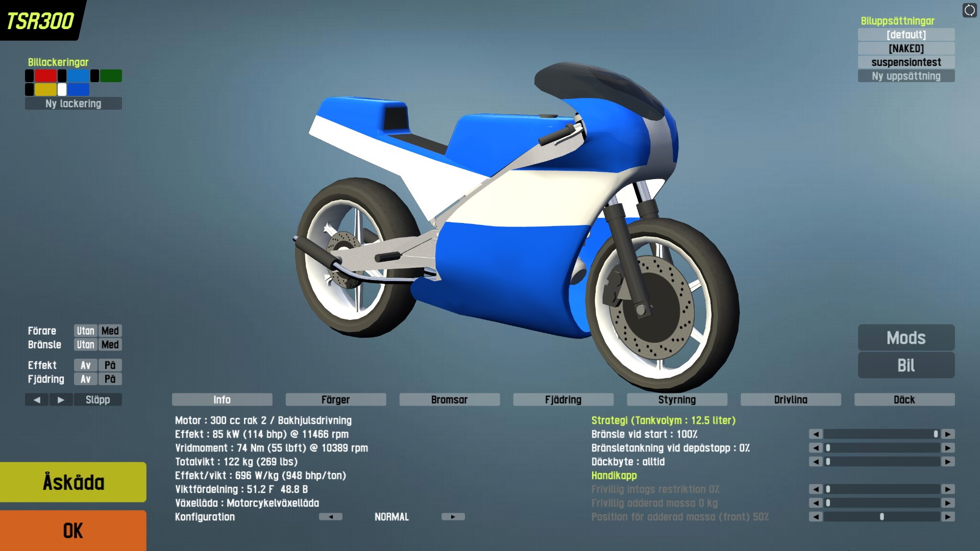Decrease Bränsle vid start with left arrow

coord(816,434)
